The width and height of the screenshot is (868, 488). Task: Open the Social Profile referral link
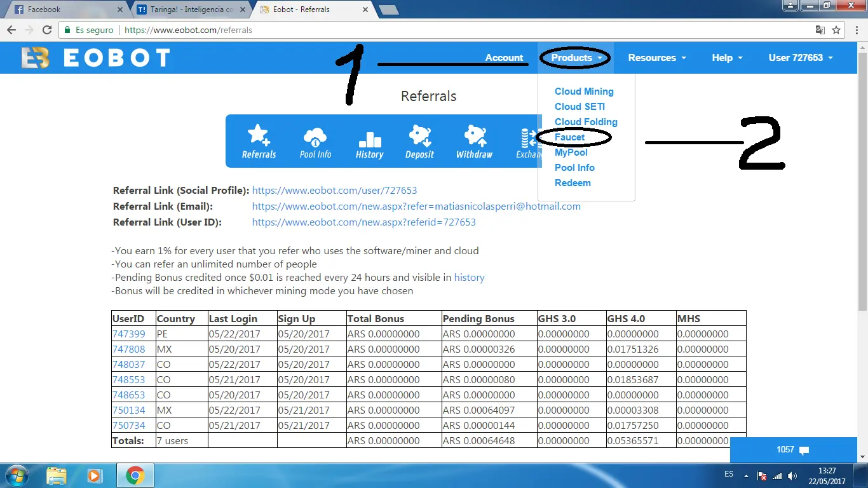[334, 191]
